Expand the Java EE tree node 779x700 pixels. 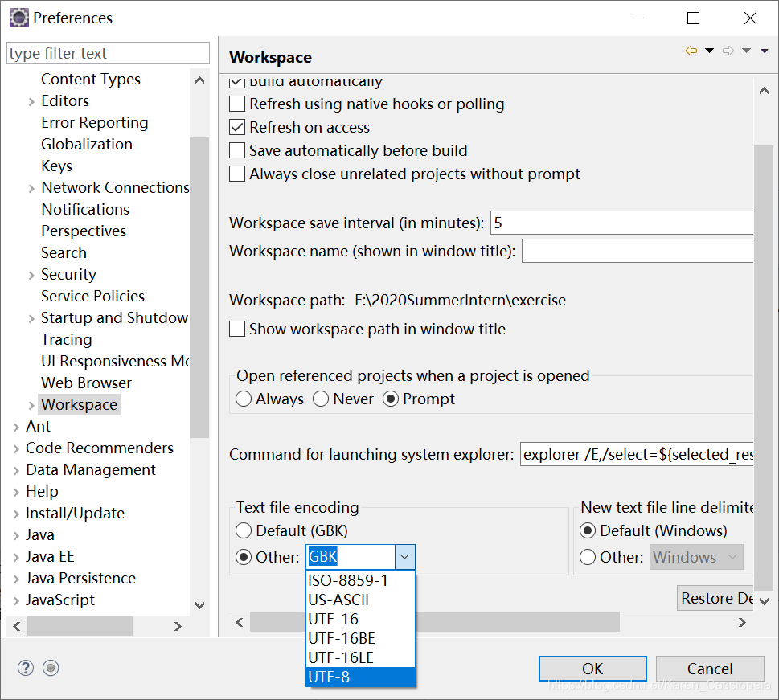click(x=16, y=557)
